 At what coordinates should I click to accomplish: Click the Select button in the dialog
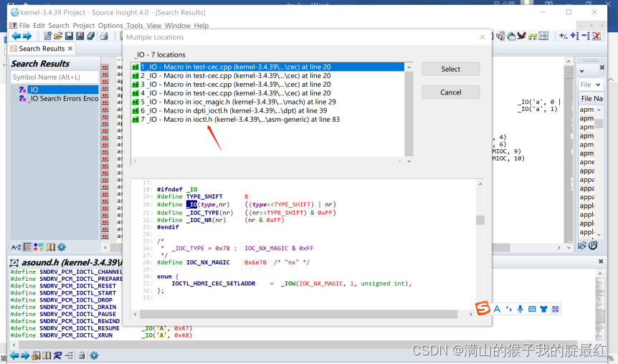click(x=450, y=69)
